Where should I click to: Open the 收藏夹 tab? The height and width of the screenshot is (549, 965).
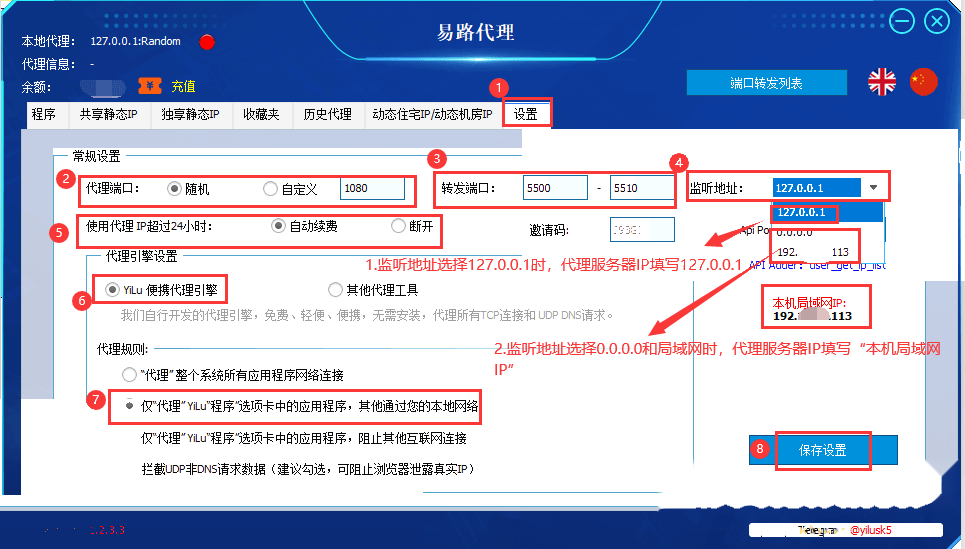(261, 114)
